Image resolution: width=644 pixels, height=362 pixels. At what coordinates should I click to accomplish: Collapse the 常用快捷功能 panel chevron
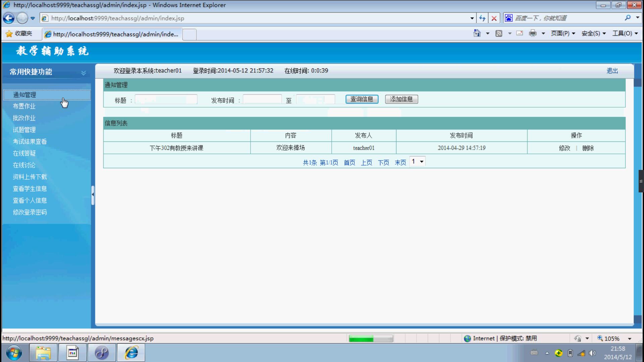point(84,73)
